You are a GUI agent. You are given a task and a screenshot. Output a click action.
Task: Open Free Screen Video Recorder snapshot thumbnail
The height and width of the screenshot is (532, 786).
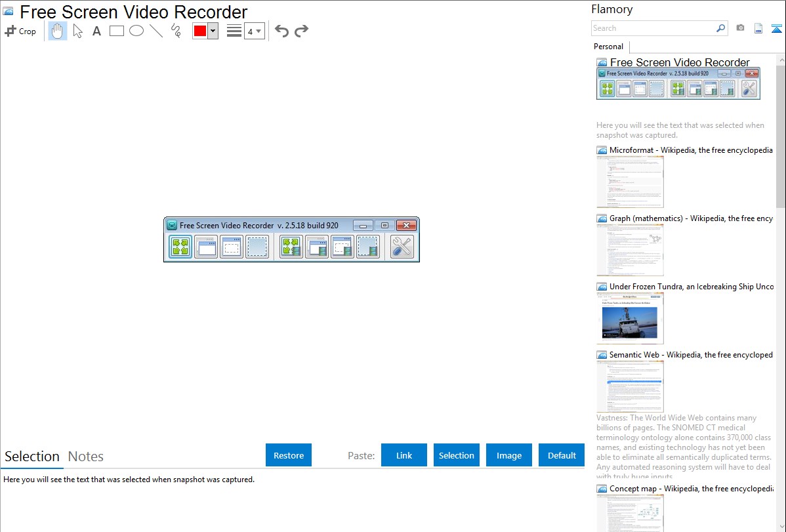point(678,83)
